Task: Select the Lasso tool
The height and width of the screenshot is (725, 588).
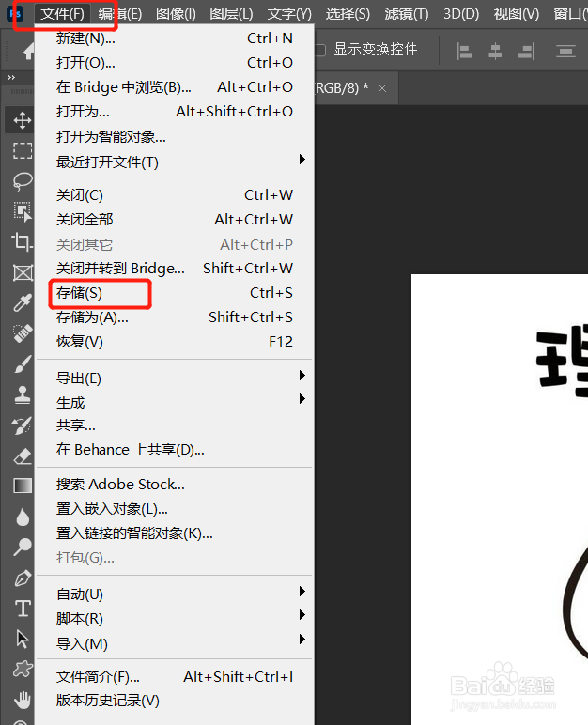Action: pos(23,181)
